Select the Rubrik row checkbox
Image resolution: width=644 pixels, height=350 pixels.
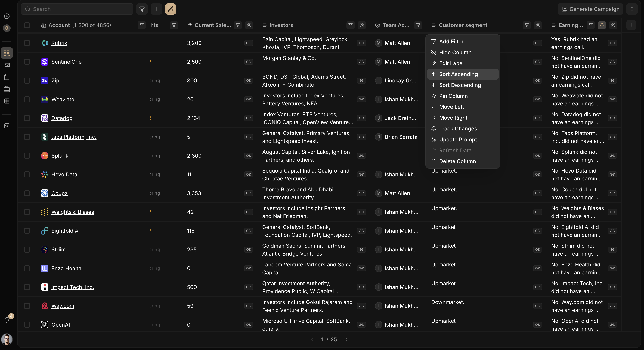(27, 43)
